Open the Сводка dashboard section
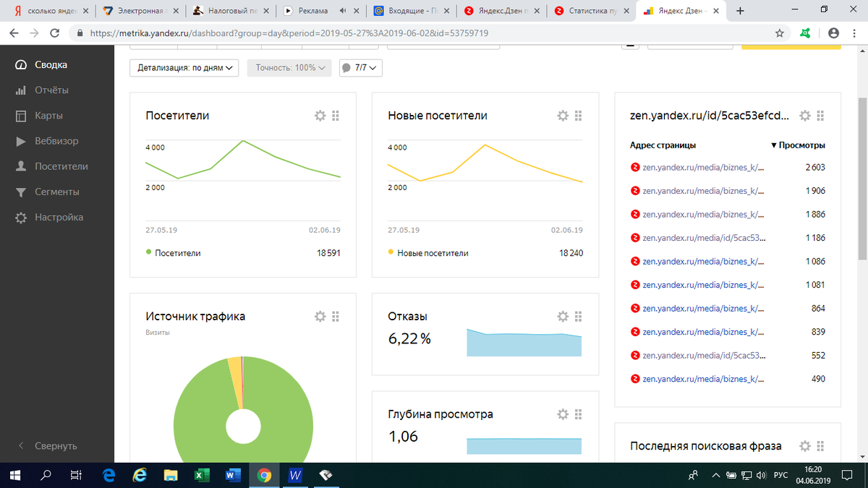This screenshot has height=488, width=868. click(x=51, y=65)
